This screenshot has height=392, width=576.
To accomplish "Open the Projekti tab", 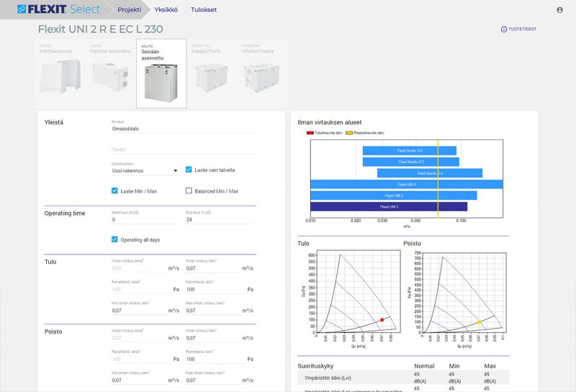I will tap(130, 10).
